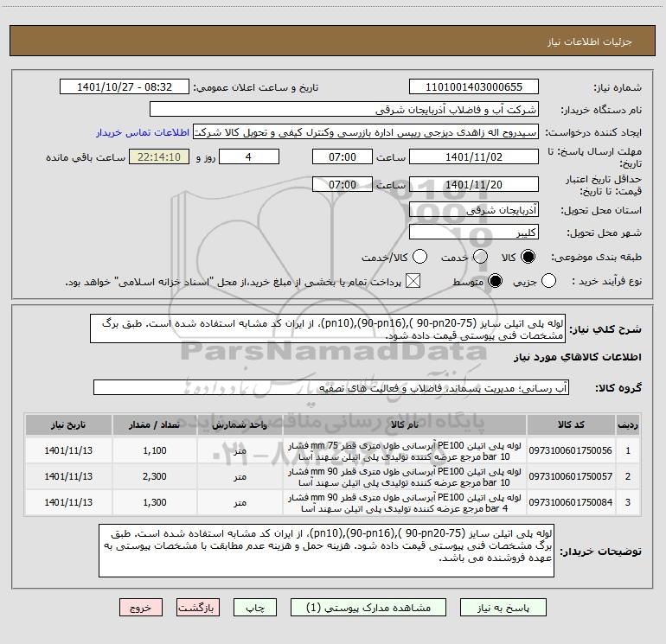Click the general need description text box
Viewport: 666px width, 644px height.
coord(328,329)
